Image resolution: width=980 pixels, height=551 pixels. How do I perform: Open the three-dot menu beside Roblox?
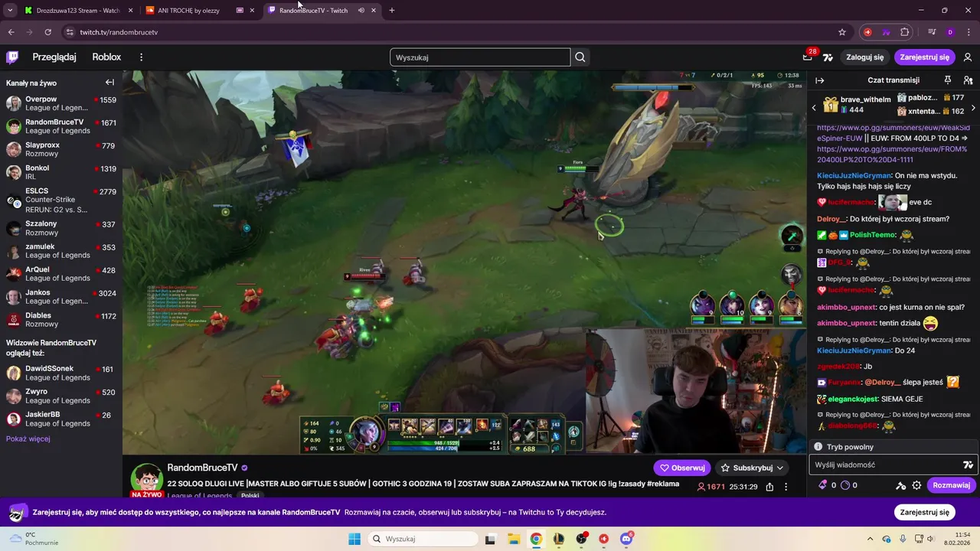click(141, 57)
